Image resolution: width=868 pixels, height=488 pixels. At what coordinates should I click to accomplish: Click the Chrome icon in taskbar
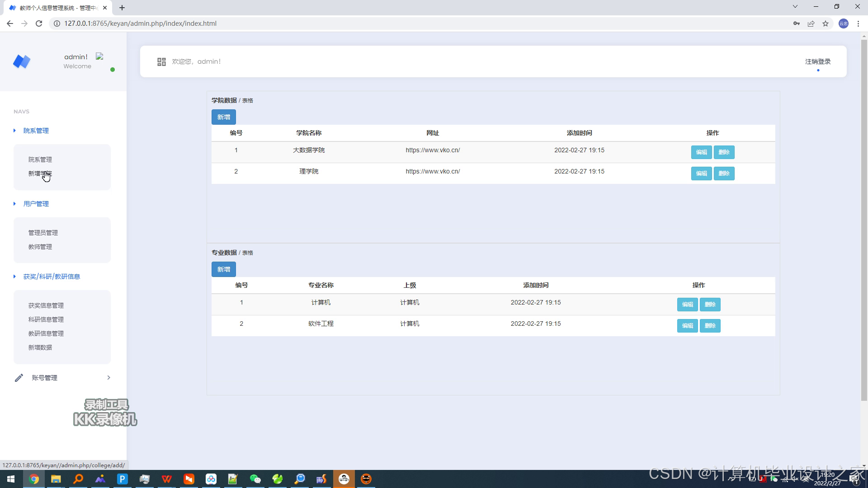[x=34, y=479]
